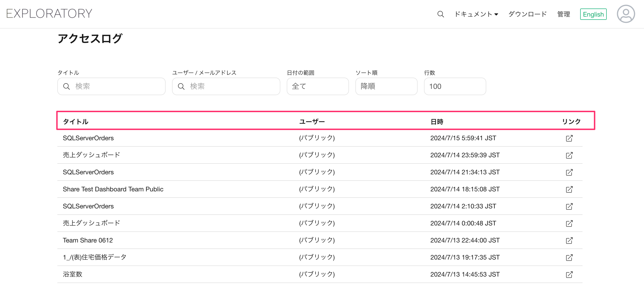Select the Share Test Dashboard Team Public title
644x286 pixels.
tap(113, 189)
